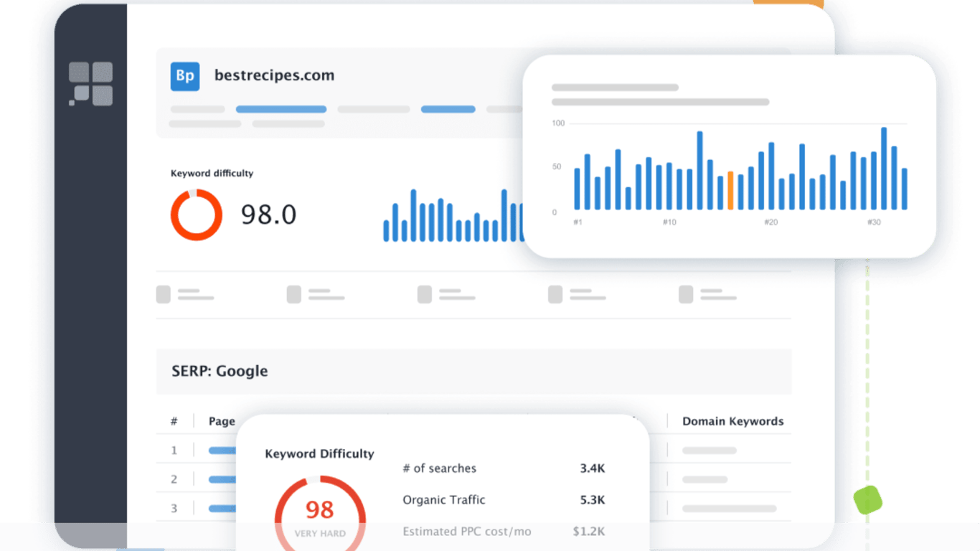The image size is (980, 551).
Task: Click the # of searches label
Action: [x=439, y=468]
